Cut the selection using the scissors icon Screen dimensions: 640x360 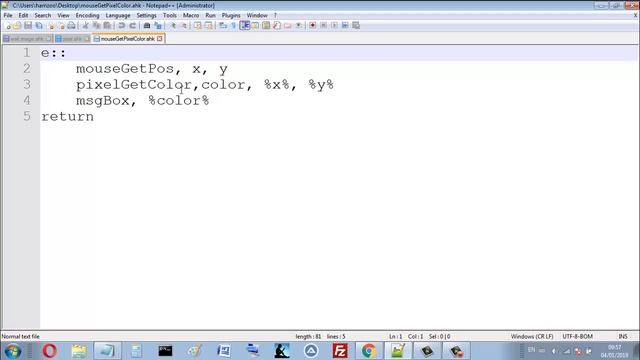tap(85, 25)
